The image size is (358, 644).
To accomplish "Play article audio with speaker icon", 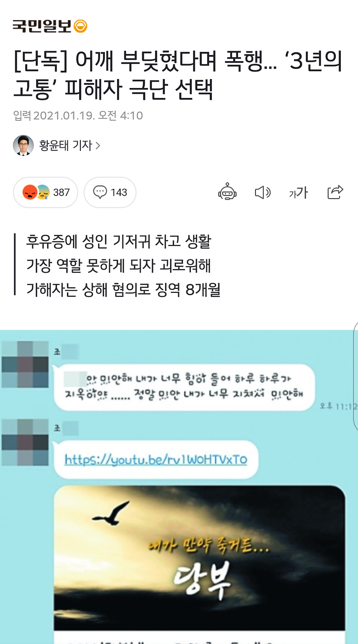I will coord(263,192).
